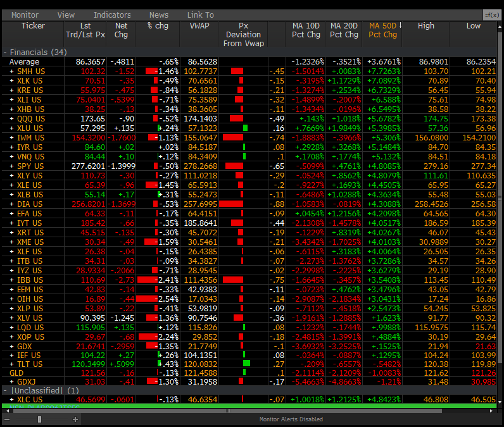Screen dimensions: 504x427
Task: Select the XOP US ticker
Action: [30, 337]
